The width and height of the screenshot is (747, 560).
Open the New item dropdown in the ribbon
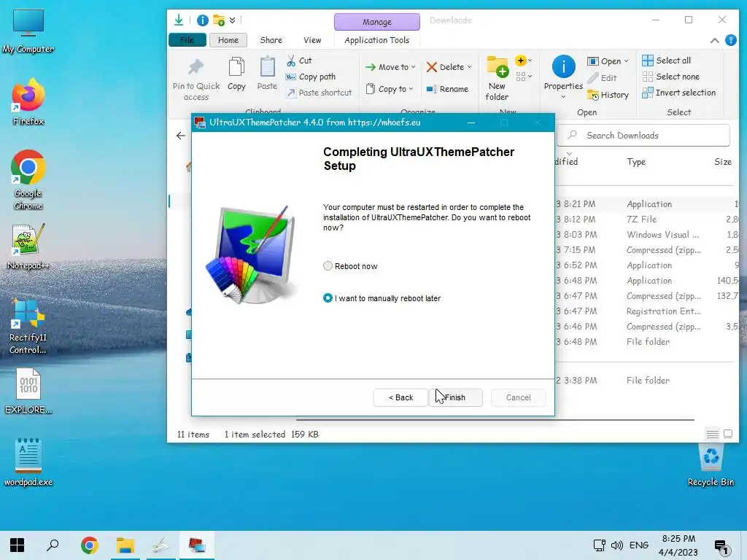[x=524, y=61]
